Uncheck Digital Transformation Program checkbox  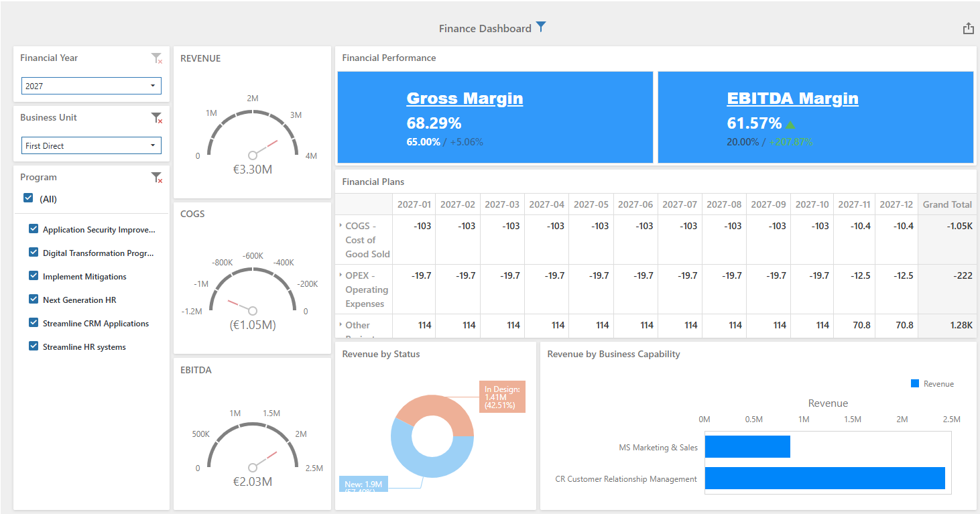click(34, 252)
